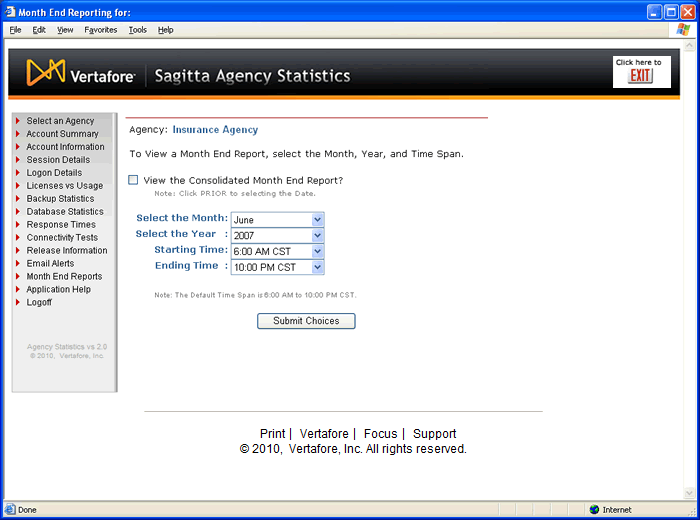This screenshot has height=520, width=700.
Task: Click the page icon beside Done
Action: click(10, 509)
